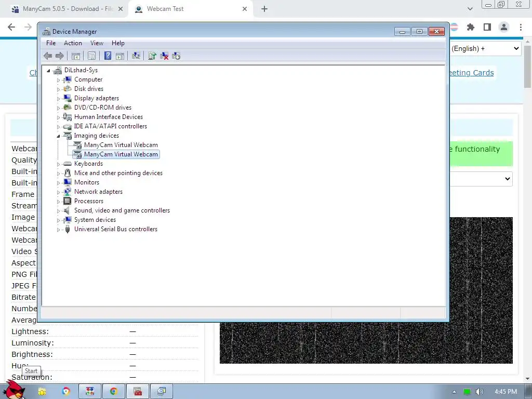
Task: Click the Greeting Cards link
Action: [x=472, y=73]
